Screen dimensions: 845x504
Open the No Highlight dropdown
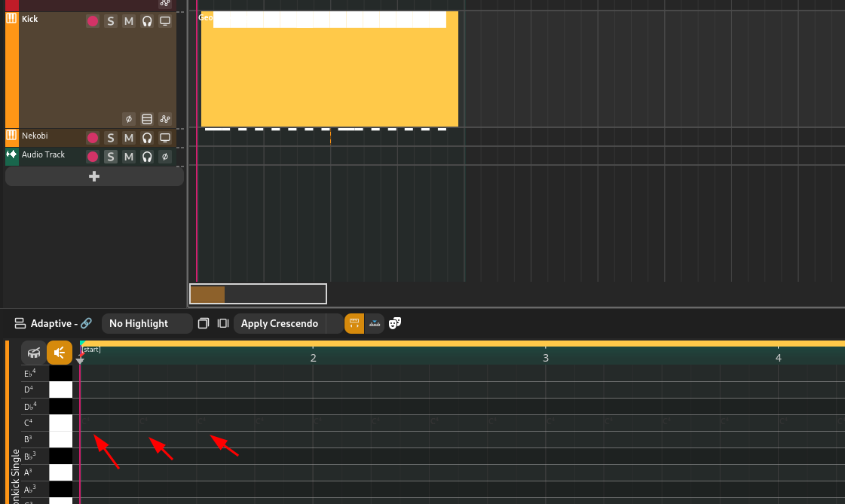(x=147, y=324)
